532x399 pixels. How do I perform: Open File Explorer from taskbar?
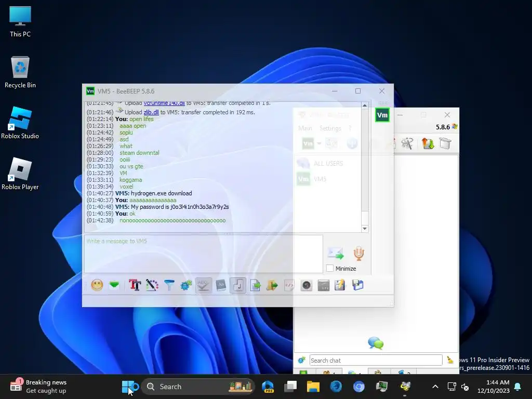coord(313,387)
